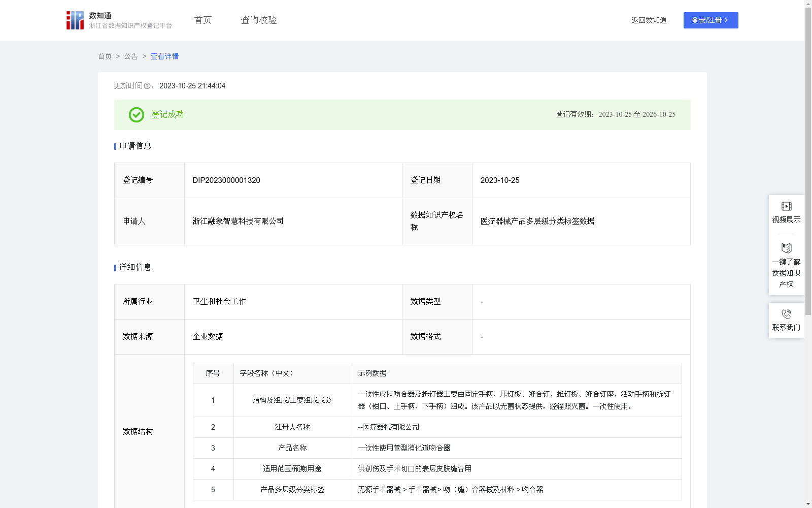The image size is (812, 508).
Task: Open the 首页 navigation tab
Action: point(203,20)
